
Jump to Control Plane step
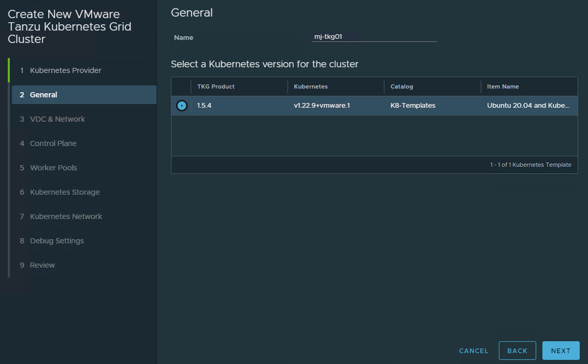(x=53, y=143)
